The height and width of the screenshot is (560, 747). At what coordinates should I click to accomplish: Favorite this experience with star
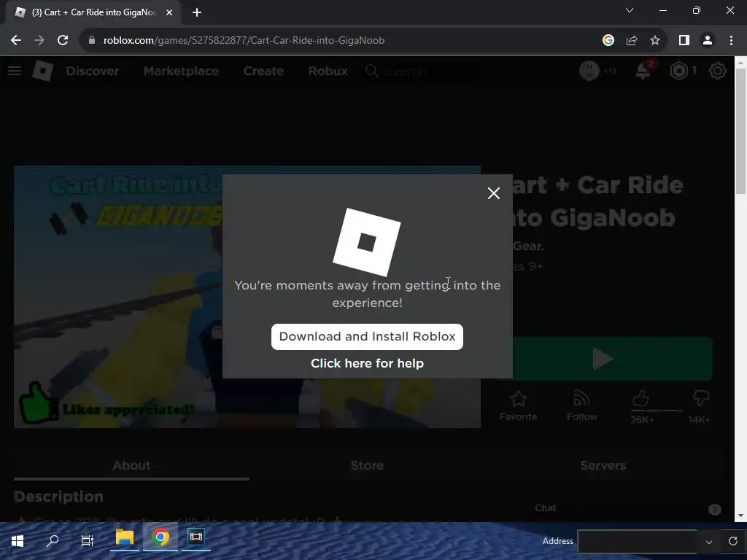pos(519,405)
